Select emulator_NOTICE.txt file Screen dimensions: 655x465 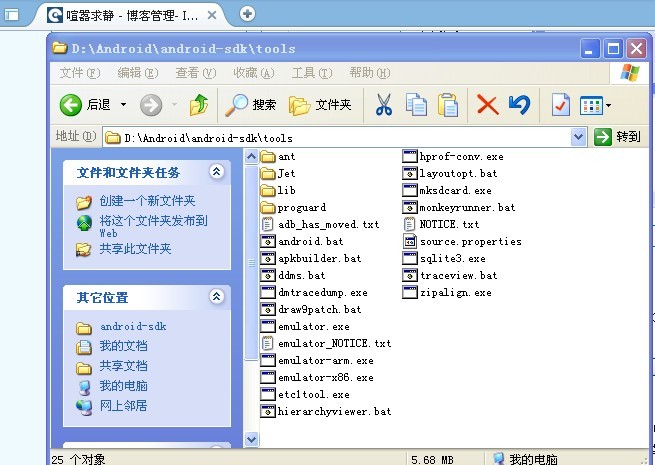point(326,344)
